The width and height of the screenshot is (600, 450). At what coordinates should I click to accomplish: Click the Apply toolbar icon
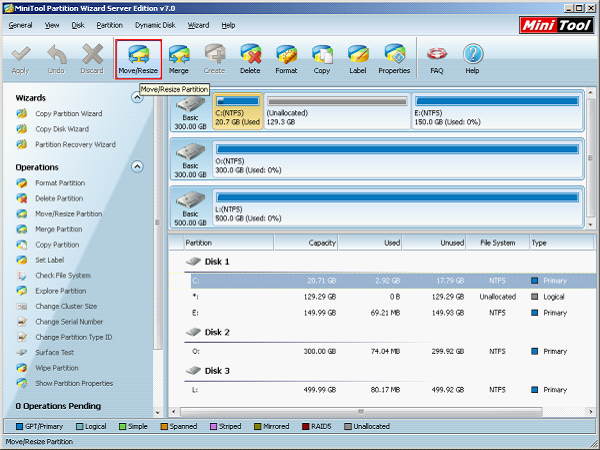(x=21, y=59)
